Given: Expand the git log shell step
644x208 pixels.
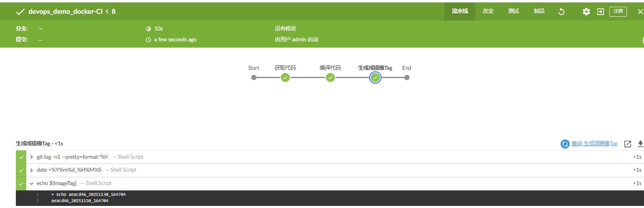Looking at the screenshot, I should click(32, 157).
